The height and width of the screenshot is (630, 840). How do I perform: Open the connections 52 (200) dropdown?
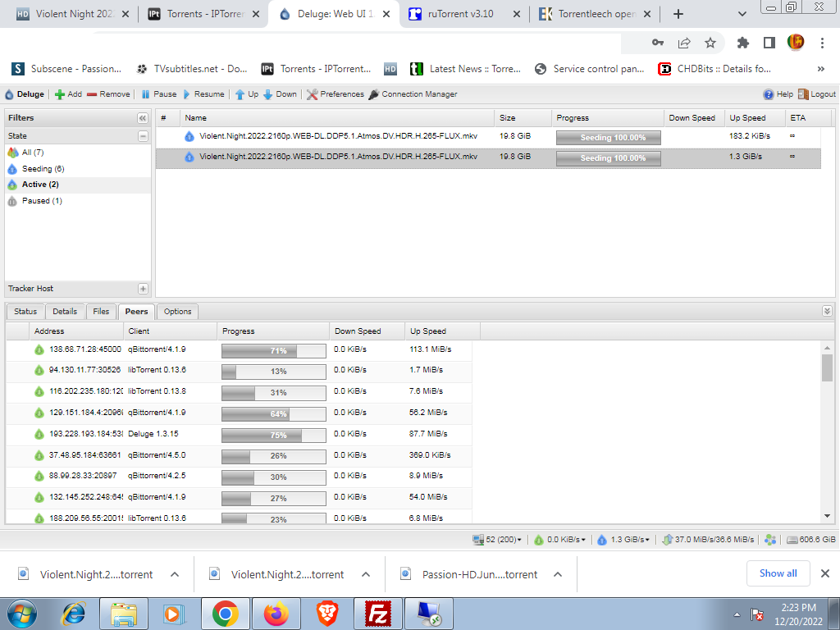click(496, 540)
